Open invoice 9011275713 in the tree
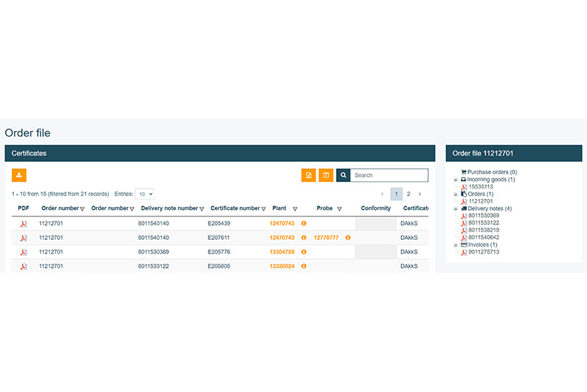The height and width of the screenshot is (392, 587). pos(483,252)
